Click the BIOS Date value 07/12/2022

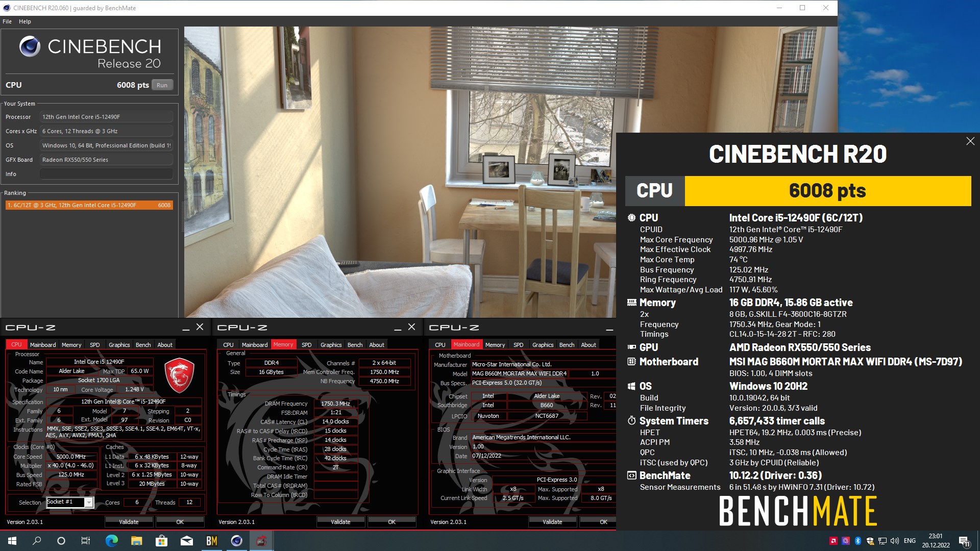coord(486,456)
